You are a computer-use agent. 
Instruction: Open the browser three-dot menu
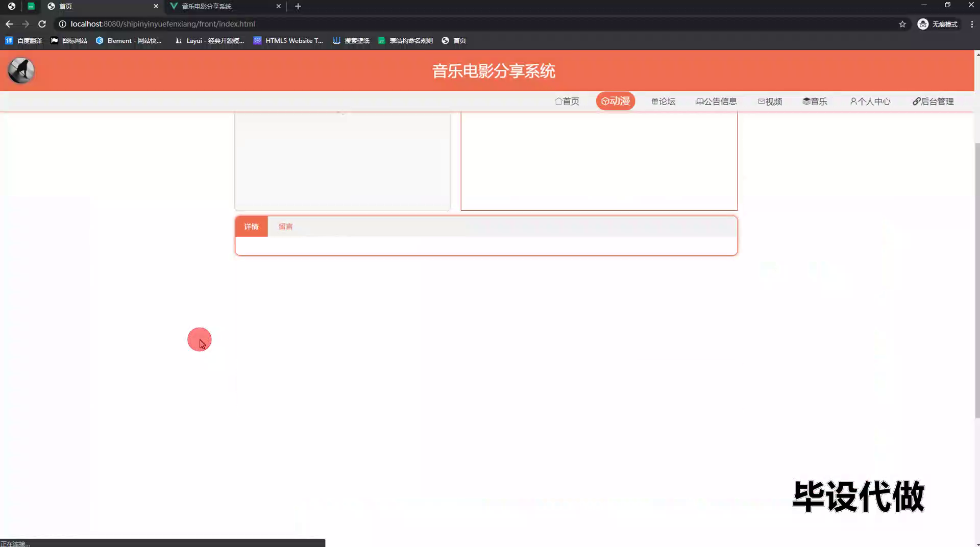click(x=972, y=24)
